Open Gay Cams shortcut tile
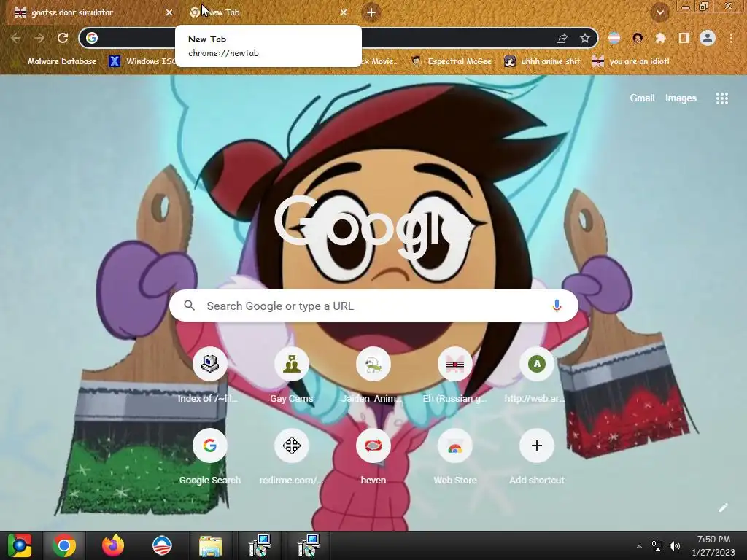This screenshot has height=560, width=747. (292, 375)
